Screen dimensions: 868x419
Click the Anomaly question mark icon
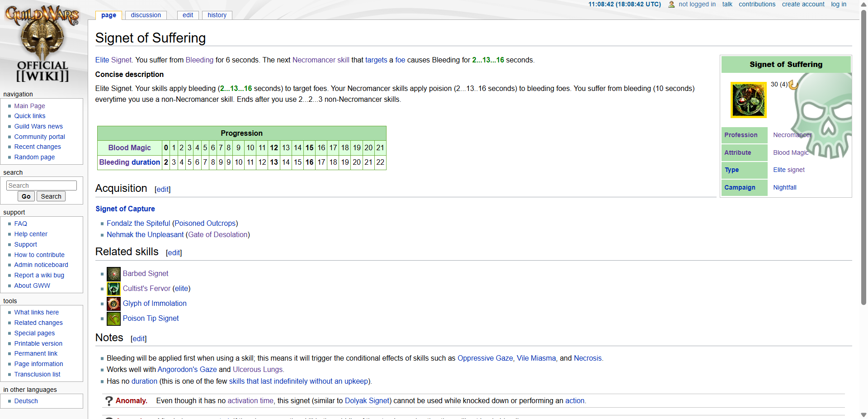click(x=109, y=401)
